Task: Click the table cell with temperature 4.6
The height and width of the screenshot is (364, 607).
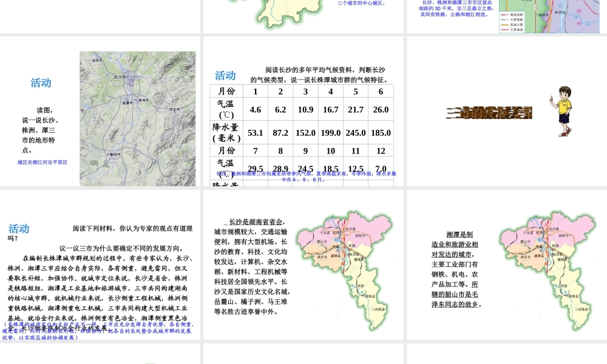Action: (256, 109)
